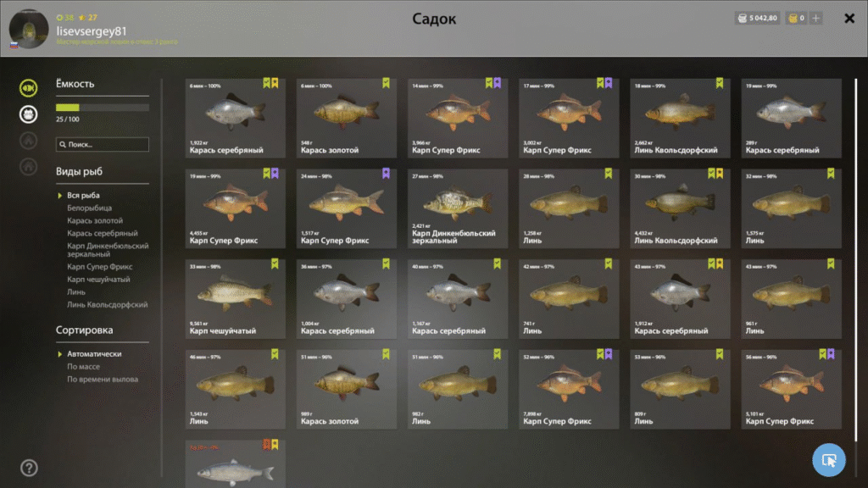Sort fish По времени вылова
Screen dimensions: 868x488
click(x=103, y=380)
